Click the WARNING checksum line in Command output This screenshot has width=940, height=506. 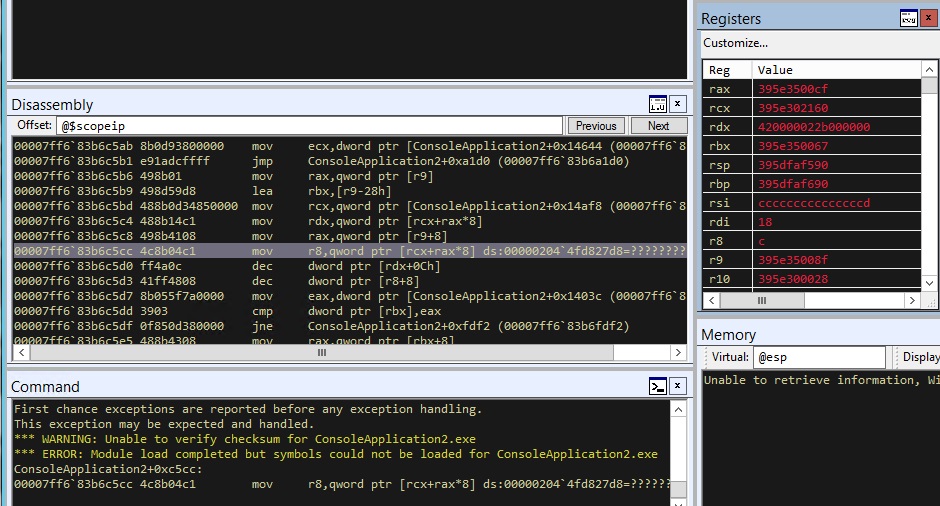[245, 439]
